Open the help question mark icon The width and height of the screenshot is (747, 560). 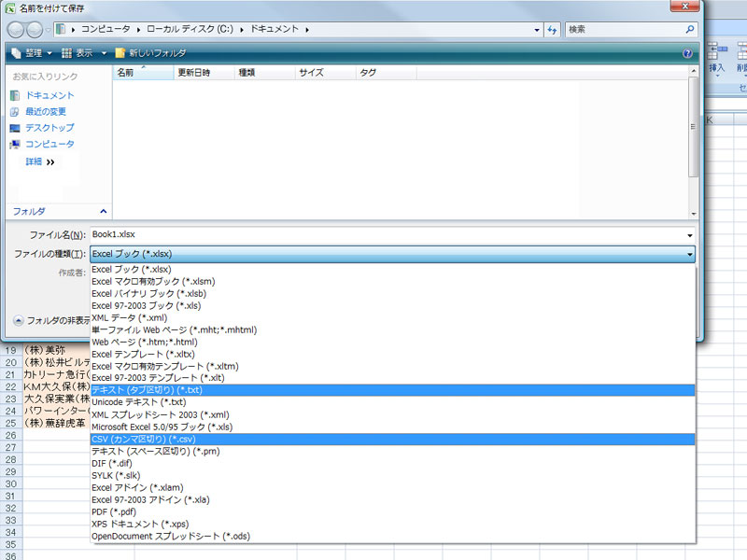687,53
